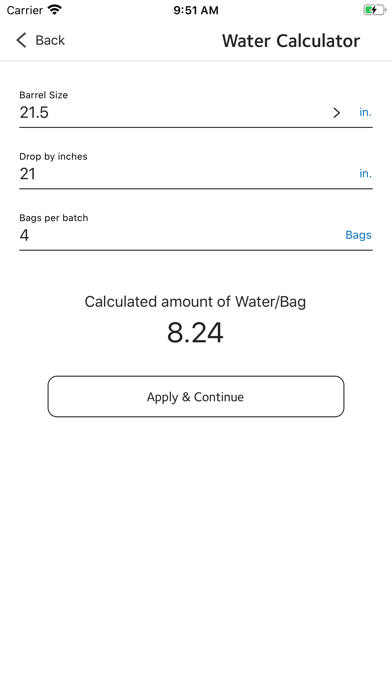Tap the back chevron arrow icon
This screenshot has height=696, width=392.
21,40
